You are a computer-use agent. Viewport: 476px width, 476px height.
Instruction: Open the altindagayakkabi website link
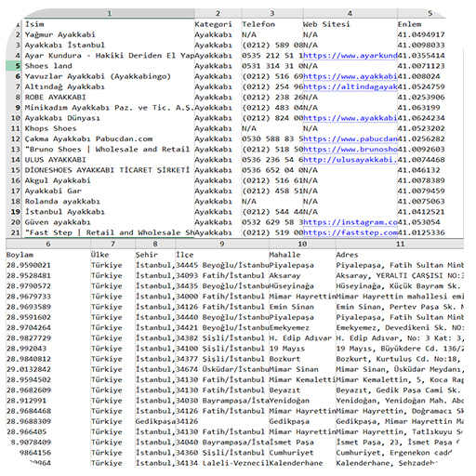tap(350, 86)
